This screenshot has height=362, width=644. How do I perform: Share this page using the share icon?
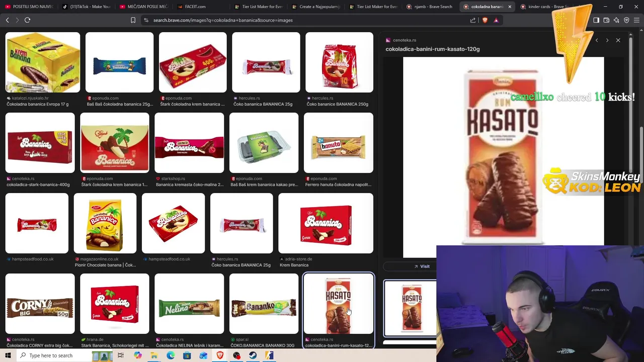[473, 20]
